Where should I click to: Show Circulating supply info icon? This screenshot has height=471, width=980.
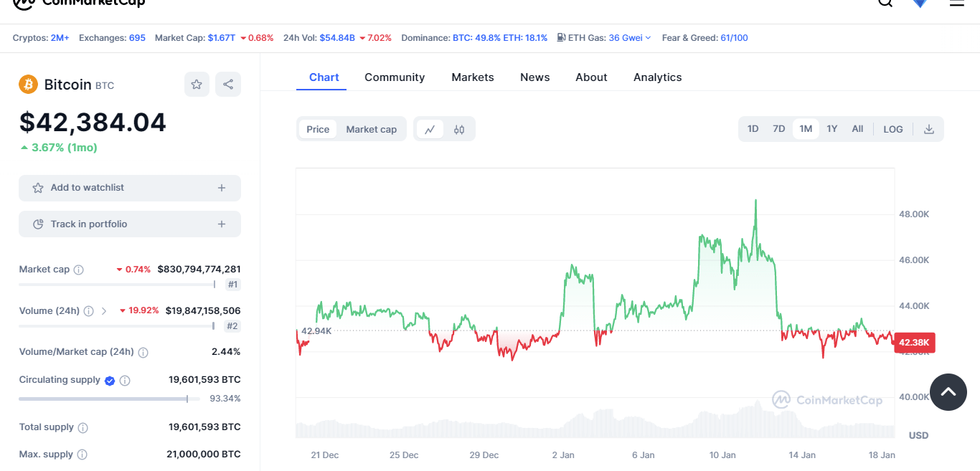125,381
